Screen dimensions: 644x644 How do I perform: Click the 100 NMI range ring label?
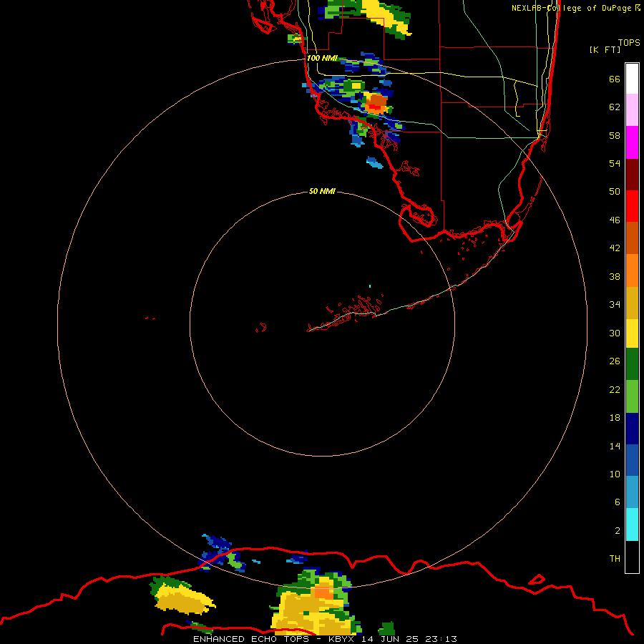pos(323,58)
